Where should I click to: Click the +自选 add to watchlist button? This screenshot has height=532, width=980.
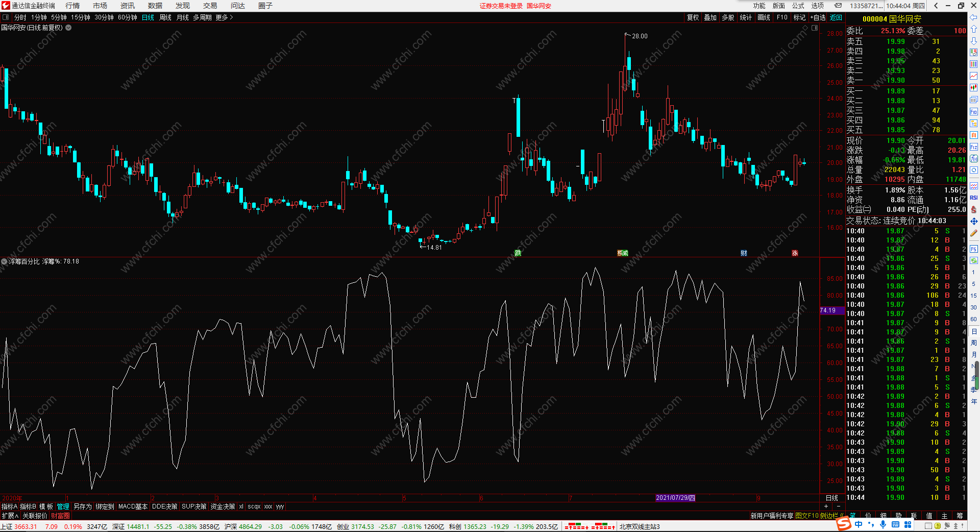[818, 17]
